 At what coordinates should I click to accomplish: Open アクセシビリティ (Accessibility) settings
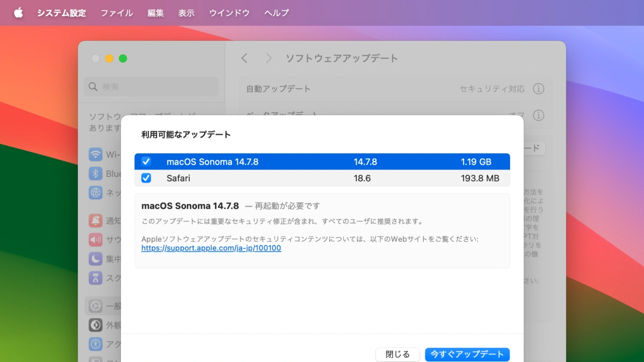tap(96, 344)
